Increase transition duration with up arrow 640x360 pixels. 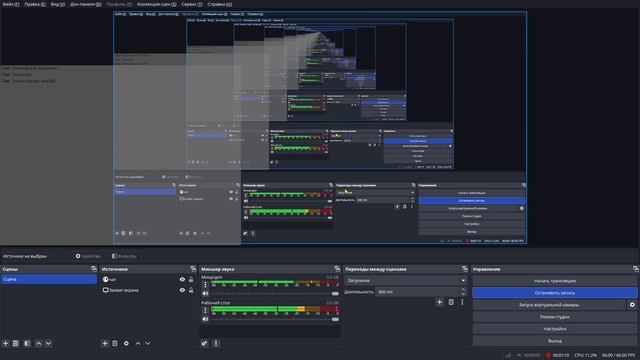click(463, 289)
